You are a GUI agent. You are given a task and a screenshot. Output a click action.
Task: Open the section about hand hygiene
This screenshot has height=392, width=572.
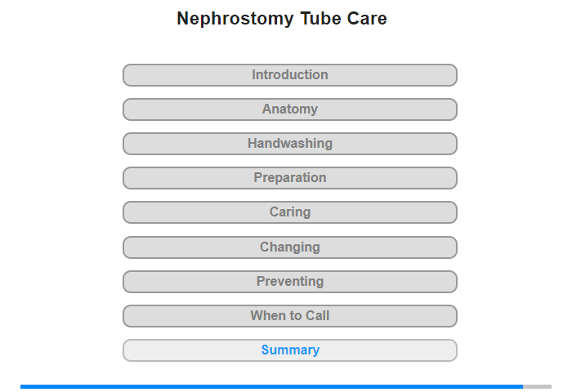[x=289, y=144]
